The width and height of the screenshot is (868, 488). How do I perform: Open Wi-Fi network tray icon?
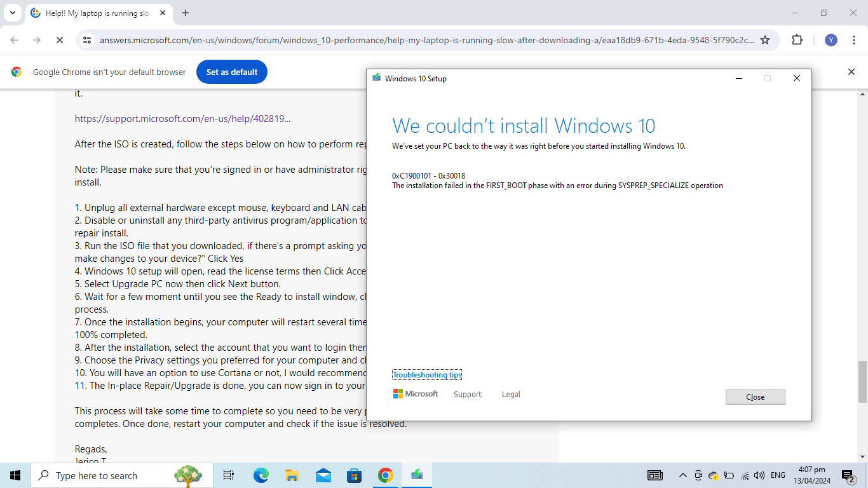coord(745,475)
